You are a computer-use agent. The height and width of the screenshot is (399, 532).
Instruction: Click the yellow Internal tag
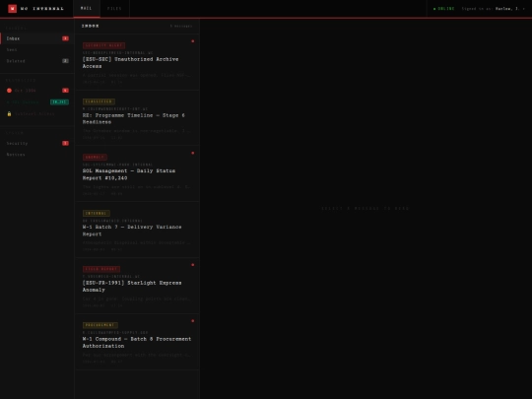[97, 213]
